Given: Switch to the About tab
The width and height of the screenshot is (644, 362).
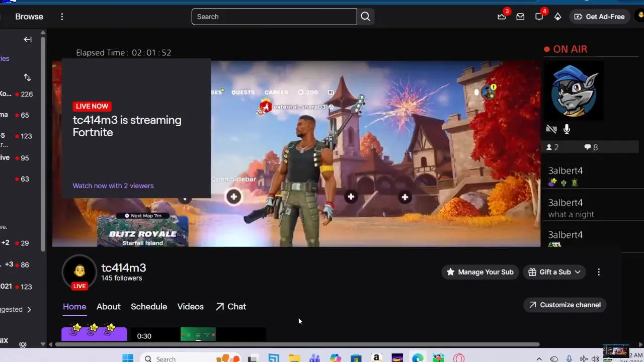Looking at the screenshot, I should (x=109, y=307).
